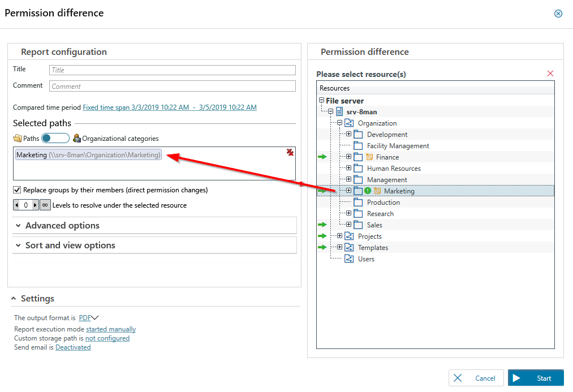Toggle the Paths / Organizational categories switch
Image resolution: width=573 pixels, height=392 pixels.
55,139
